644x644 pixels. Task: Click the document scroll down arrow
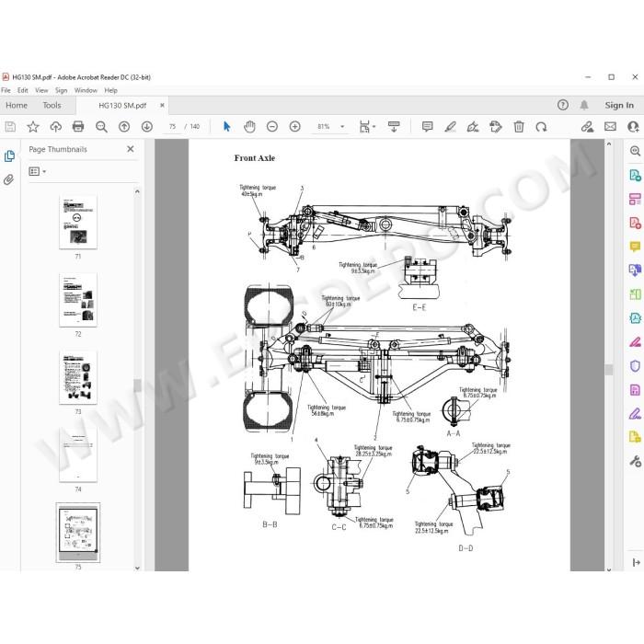tap(609, 569)
